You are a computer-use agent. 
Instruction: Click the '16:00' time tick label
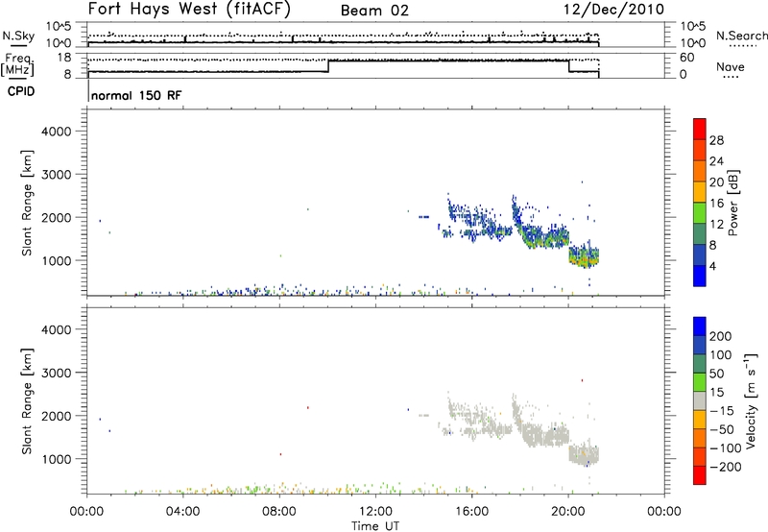coord(471,512)
